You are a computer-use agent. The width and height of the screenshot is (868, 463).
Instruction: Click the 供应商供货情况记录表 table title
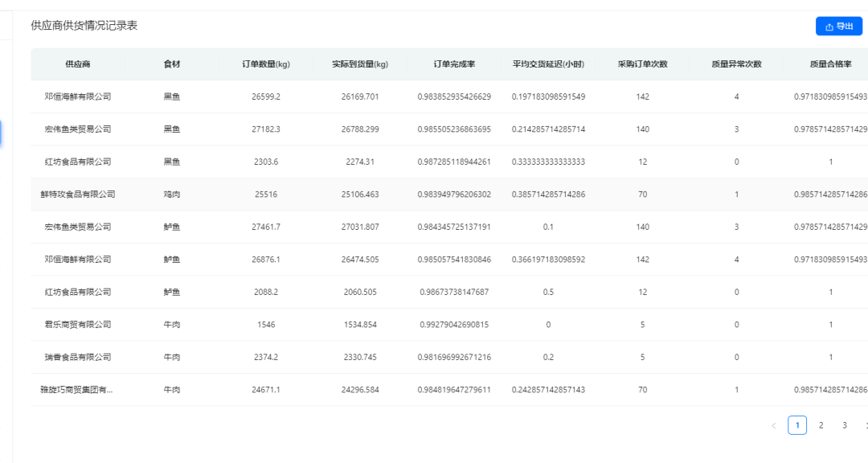[84, 26]
